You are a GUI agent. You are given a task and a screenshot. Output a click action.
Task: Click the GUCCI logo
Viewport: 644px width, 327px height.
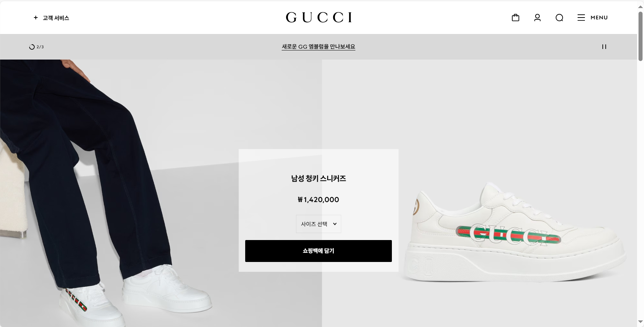319,17
